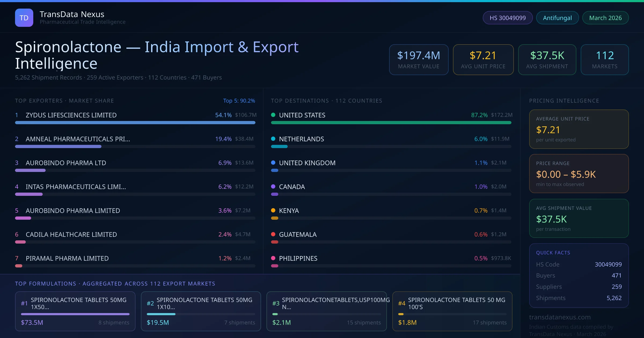Viewport: 644px width, 338px height.
Task: Click the TD logo icon
Action: coord(24,18)
